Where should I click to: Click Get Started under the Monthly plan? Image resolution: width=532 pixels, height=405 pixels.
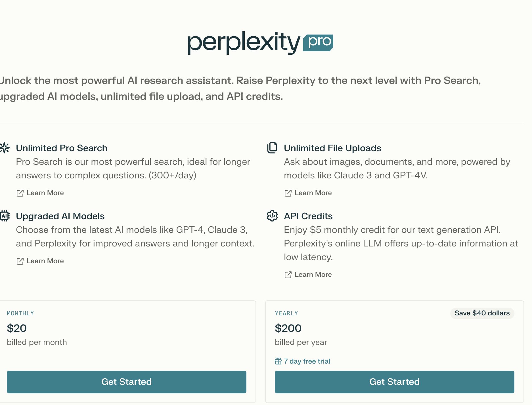click(x=127, y=382)
